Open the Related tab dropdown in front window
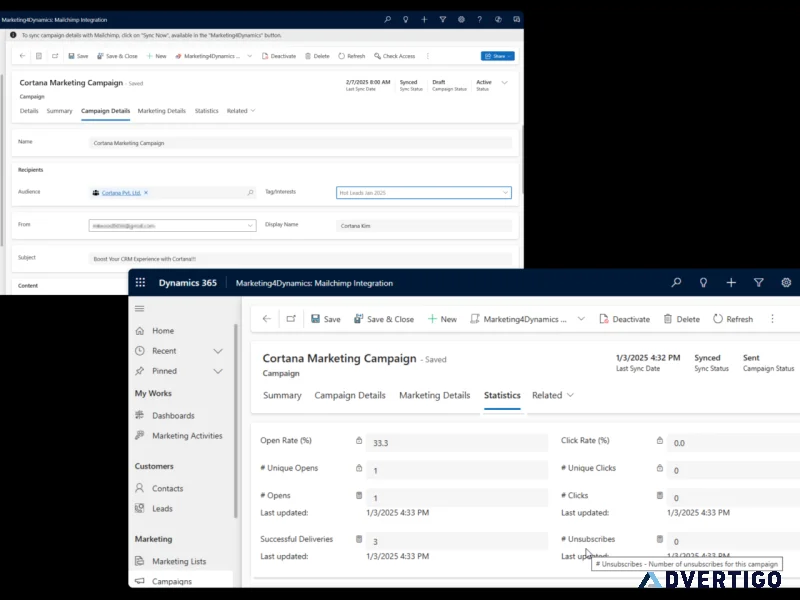Screen dimensions: 800x600 pyautogui.click(x=553, y=395)
